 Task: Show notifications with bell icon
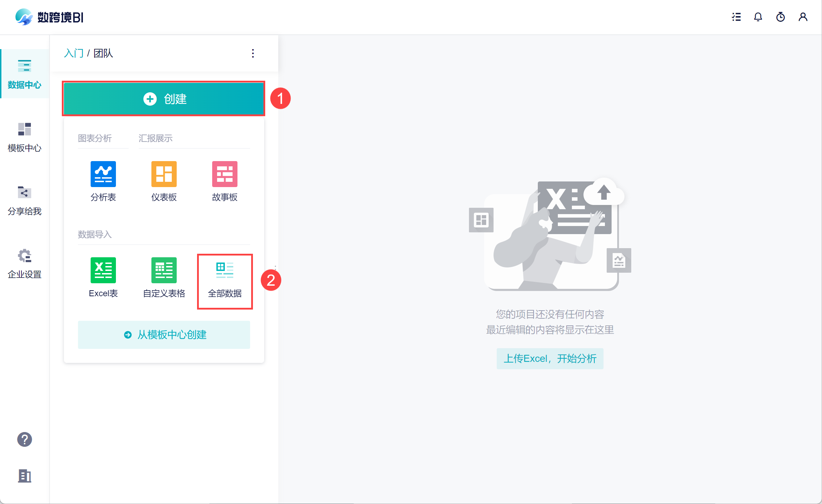click(758, 17)
